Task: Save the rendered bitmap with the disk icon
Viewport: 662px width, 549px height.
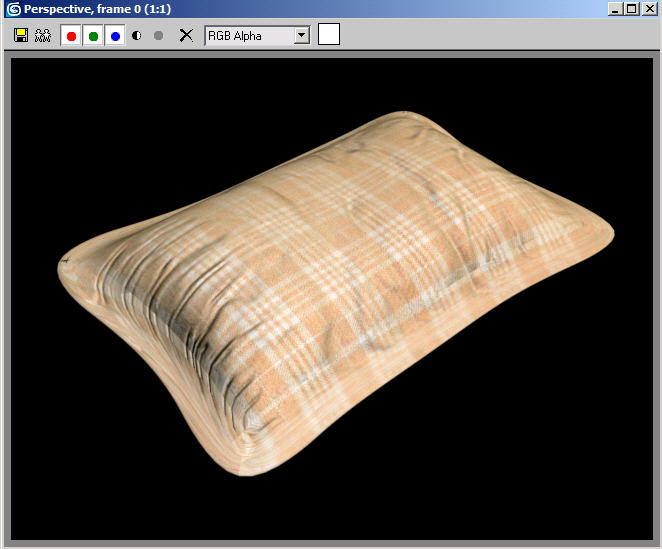Action: coord(20,35)
